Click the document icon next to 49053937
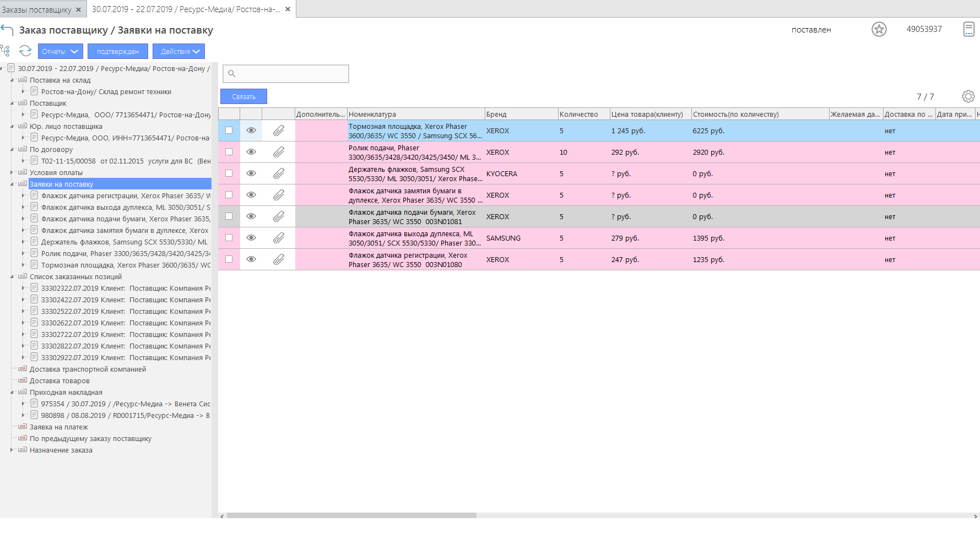Viewport: 980px width, 555px height. [x=968, y=29]
